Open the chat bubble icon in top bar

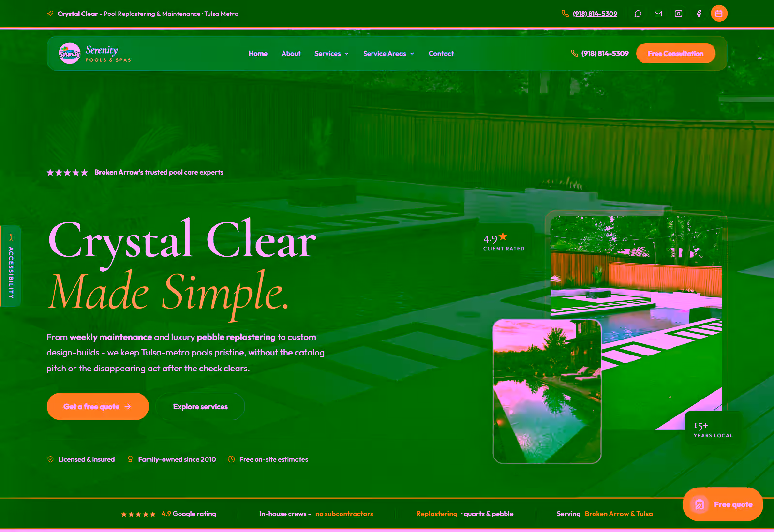pyautogui.click(x=638, y=14)
